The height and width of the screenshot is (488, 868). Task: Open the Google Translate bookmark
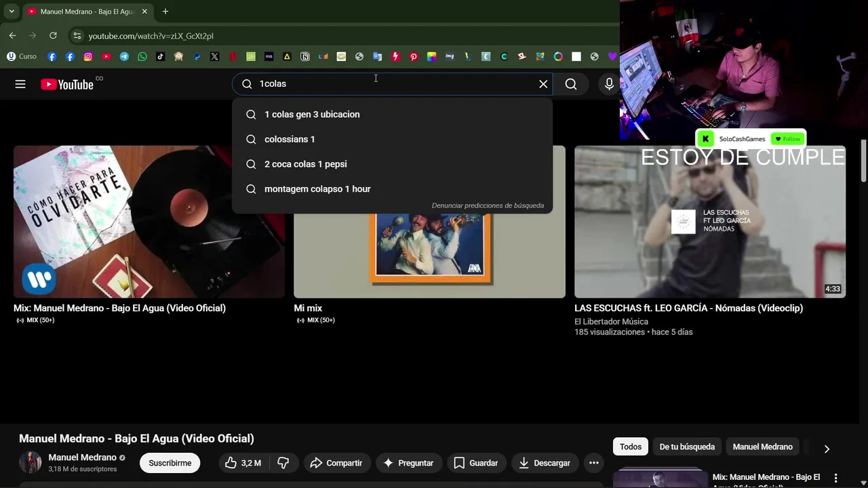tap(378, 57)
